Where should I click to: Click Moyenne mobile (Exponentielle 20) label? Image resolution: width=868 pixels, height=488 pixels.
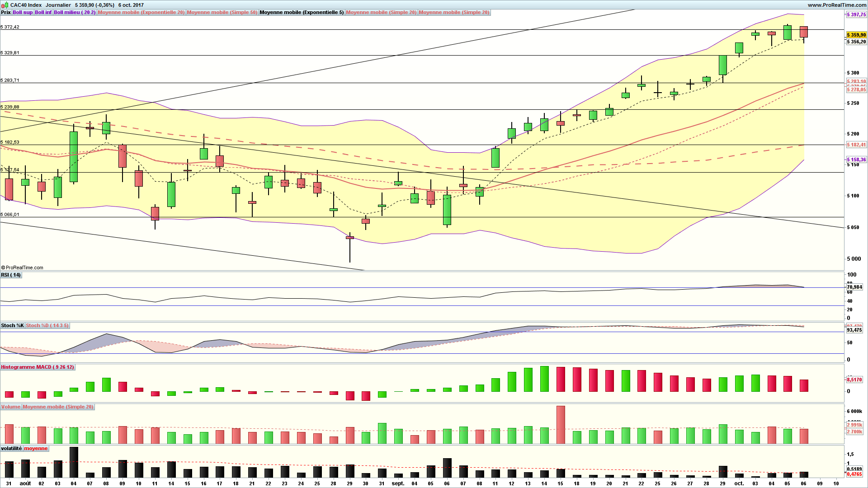[x=141, y=12]
